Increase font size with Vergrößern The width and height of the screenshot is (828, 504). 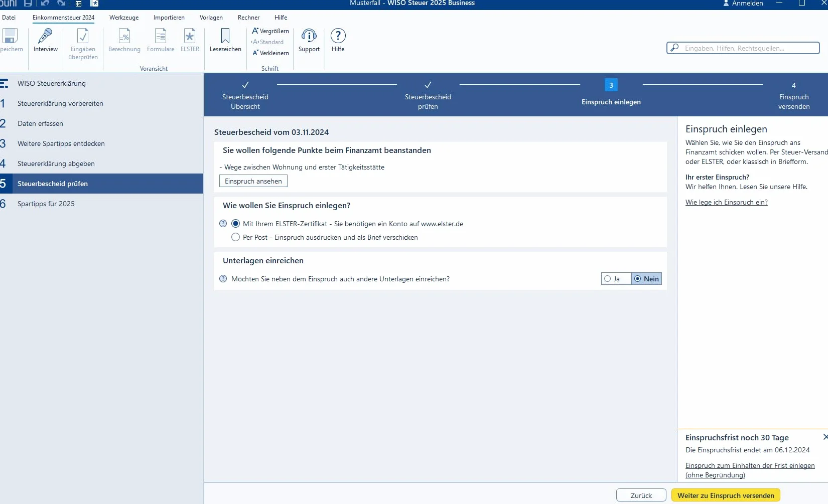point(270,31)
